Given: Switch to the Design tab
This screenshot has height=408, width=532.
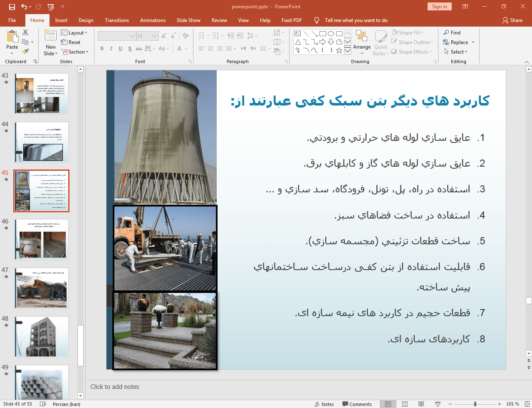Looking at the screenshot, I should point(86,20).
